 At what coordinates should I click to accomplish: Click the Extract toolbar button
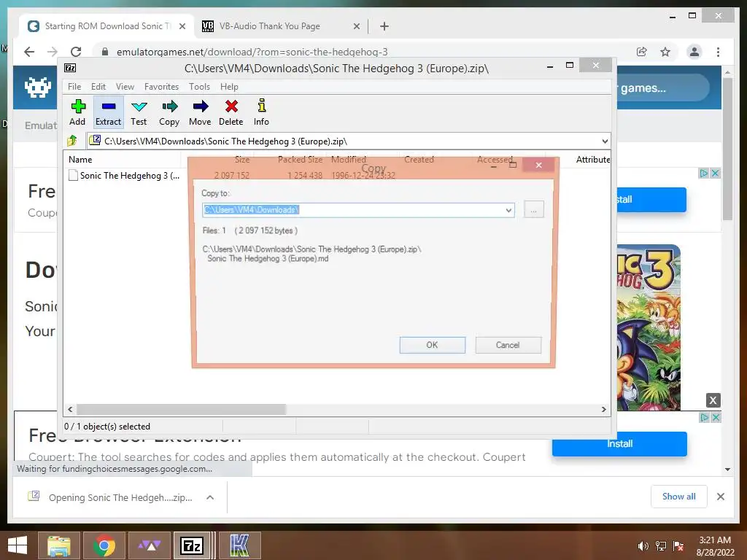coord(108,112)
